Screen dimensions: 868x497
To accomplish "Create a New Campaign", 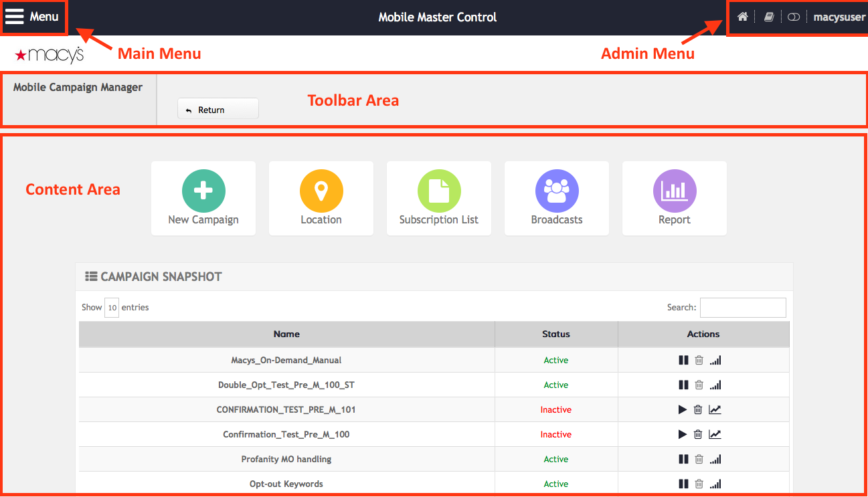I will tap(203, 198).
